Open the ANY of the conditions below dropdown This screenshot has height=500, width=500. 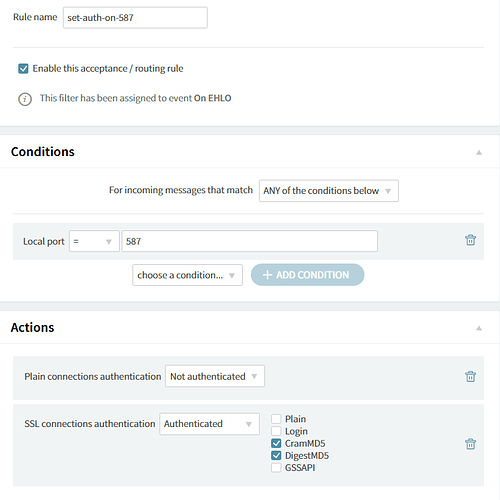329,191
